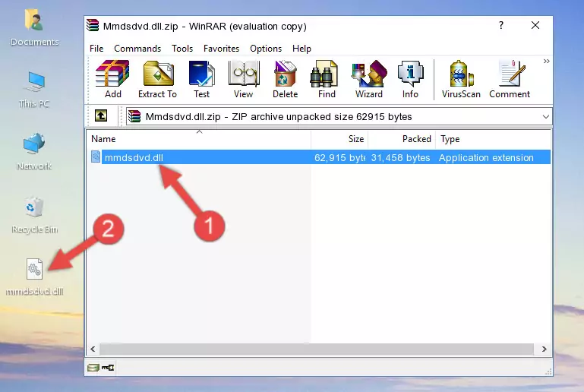Open the Help menu
The height and width of the screenshot is (392, 584).
coord(301,49)
